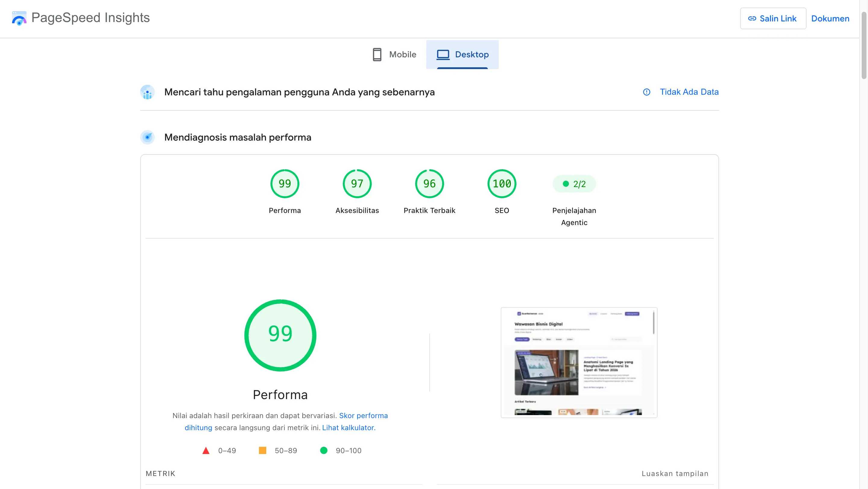Open the SEO 100 score gauge
This screenshot has width=868, height=489.
tap(502, 184)
